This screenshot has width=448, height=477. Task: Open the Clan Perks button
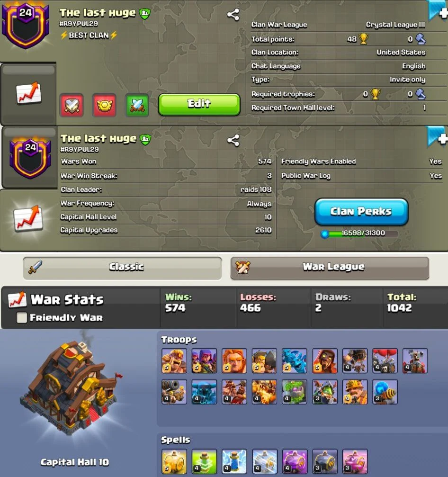(x=361, y=212)
